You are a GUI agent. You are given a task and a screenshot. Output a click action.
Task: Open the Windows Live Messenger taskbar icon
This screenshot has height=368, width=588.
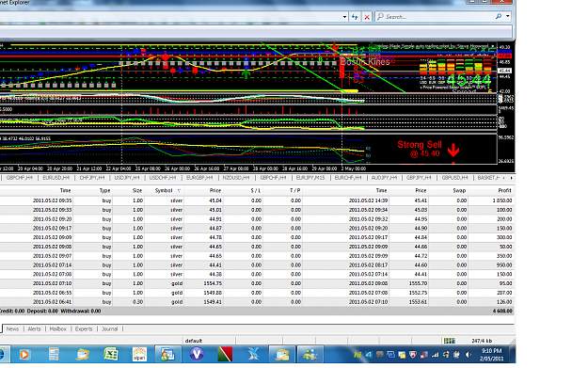(310, 355)
